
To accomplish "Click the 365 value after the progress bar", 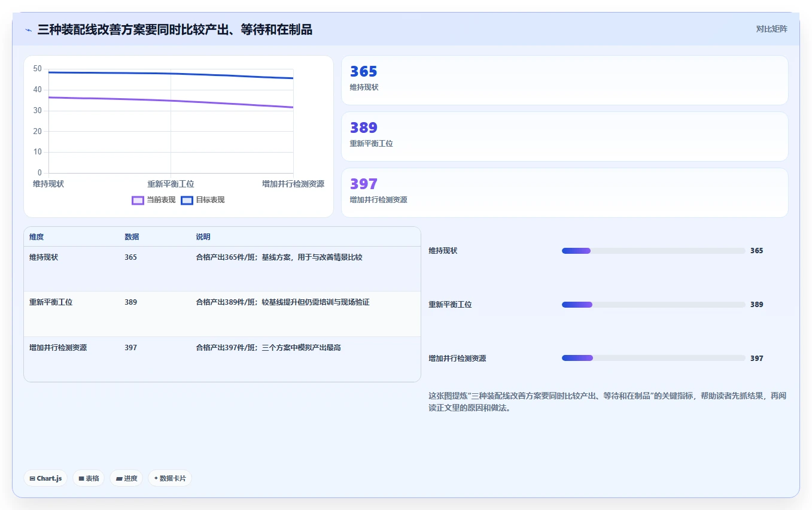I will pos(756,251).
